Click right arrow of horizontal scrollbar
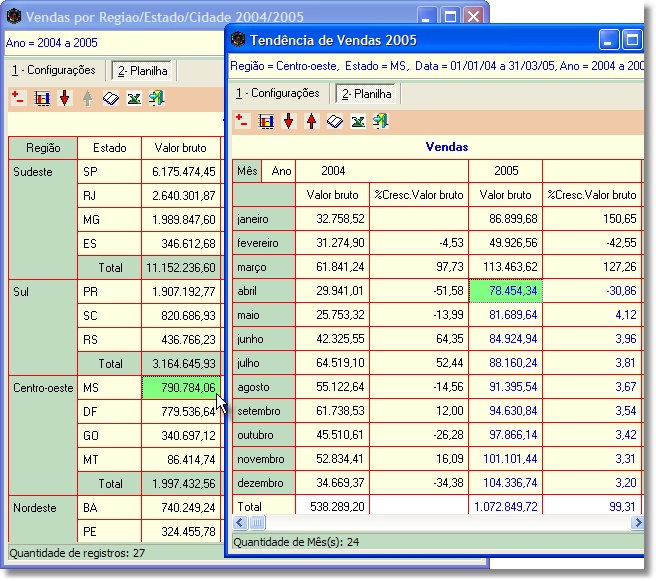 pos(637,522)
